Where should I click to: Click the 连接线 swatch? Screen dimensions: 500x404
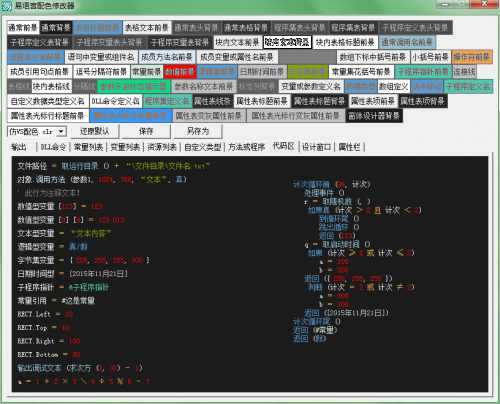[464, 72]
